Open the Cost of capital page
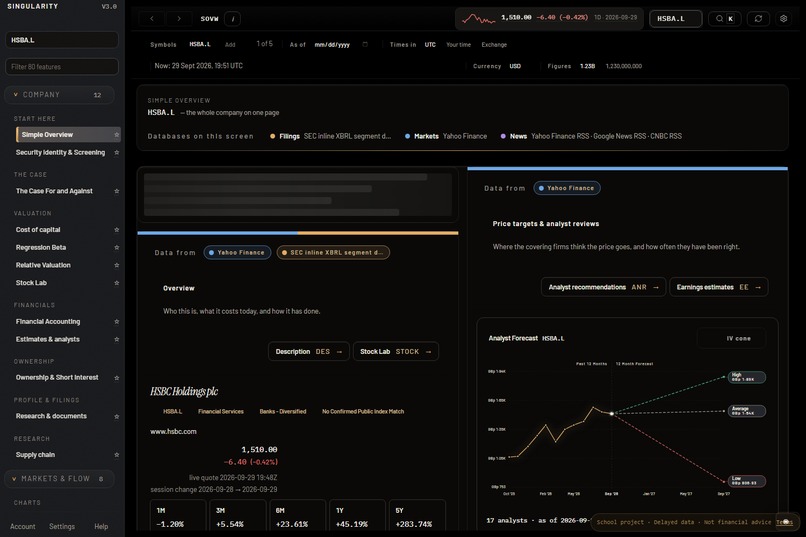 [38, 230]
